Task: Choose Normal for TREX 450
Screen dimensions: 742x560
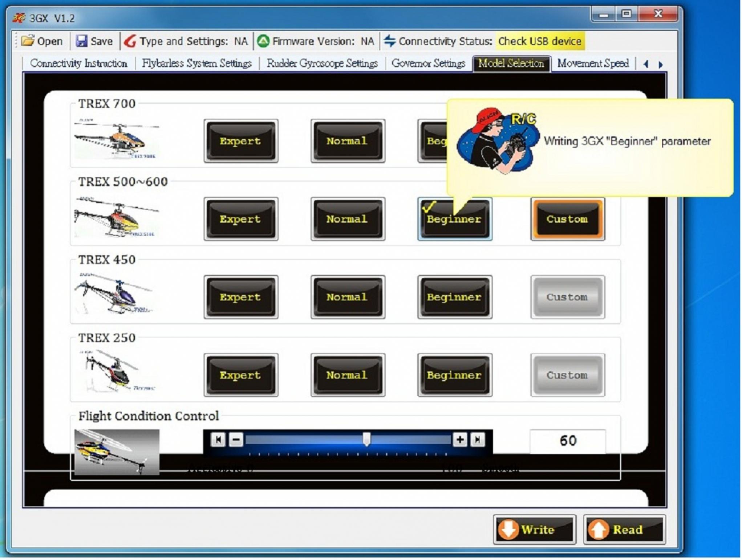Action: click(348, 297)
